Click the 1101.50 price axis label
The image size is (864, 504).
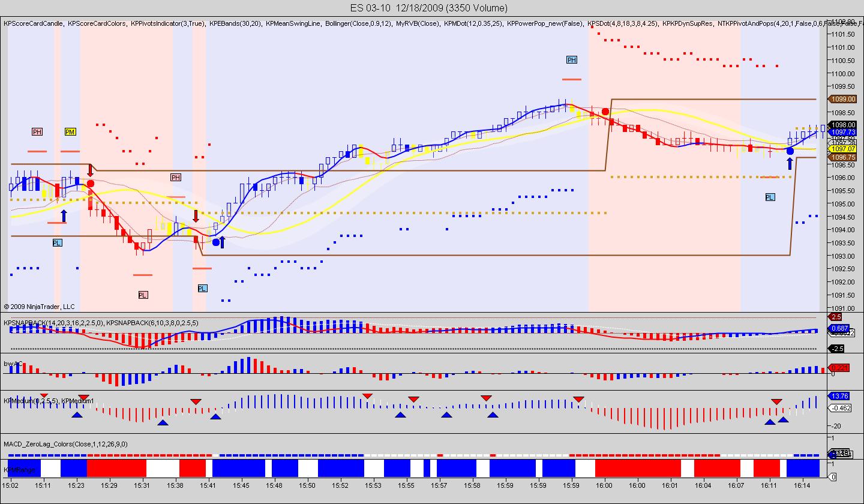click(x=844, y=34)
